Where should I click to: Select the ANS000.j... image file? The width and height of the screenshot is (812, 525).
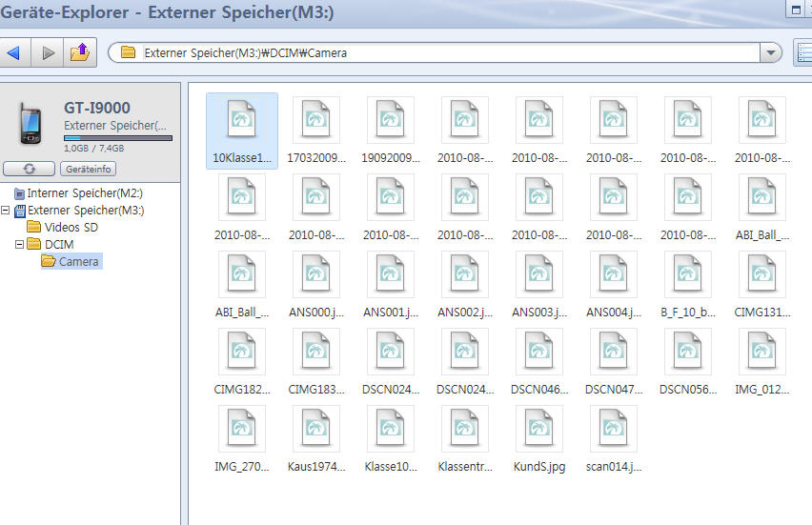point(316,285)
